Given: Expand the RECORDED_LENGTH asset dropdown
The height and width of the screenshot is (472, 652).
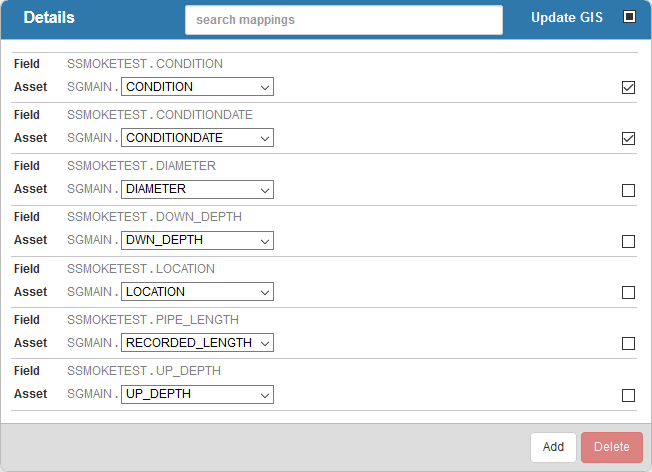Looking at the screenshot, I should [x=197, y=343].
